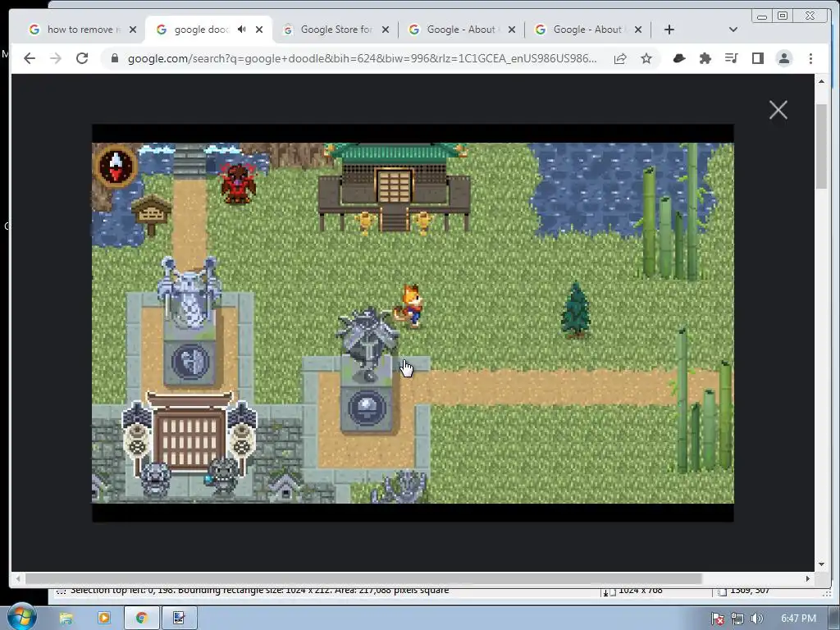The image size is (840, 630).
Task: Close the last 'Google - About' tab
Action: click(x=638, y=30)
